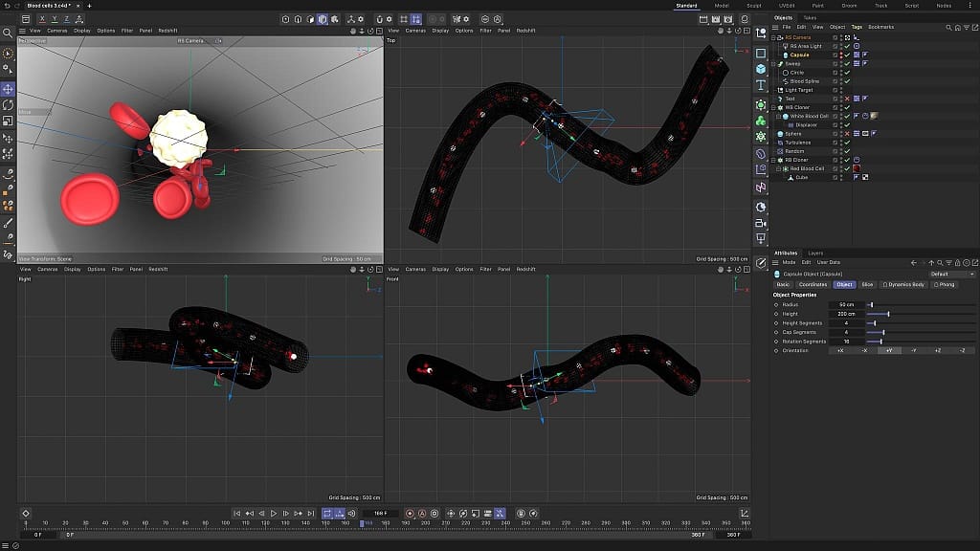
Task: Collapse the RB Cloner hierarchy
Action: click(773, 160)
